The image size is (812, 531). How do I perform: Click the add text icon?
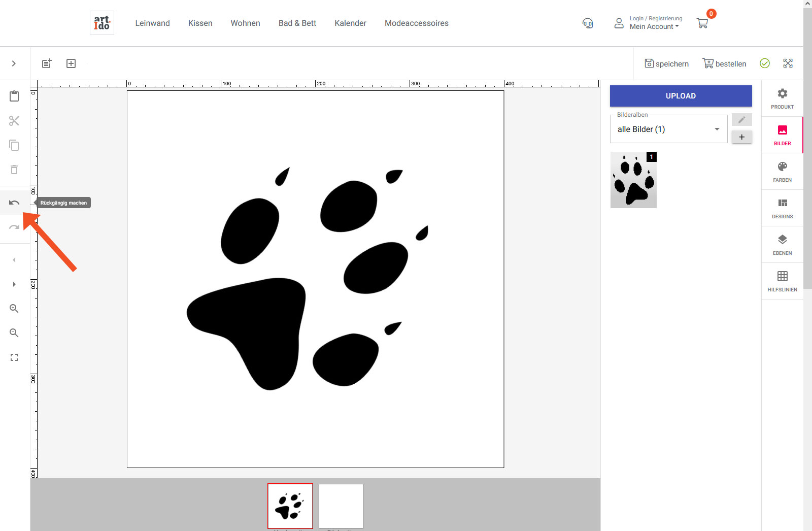click(x=47, y=63)
